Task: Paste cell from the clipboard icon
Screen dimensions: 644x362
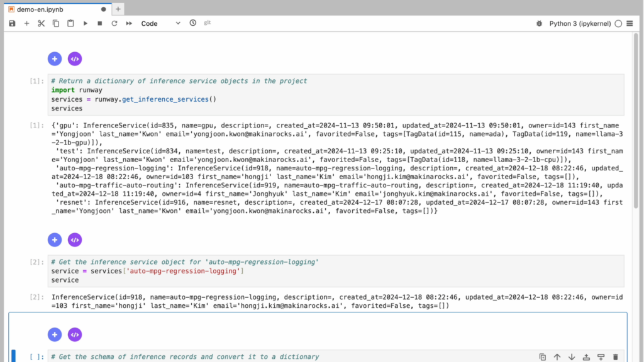Action: coord(70,23)
